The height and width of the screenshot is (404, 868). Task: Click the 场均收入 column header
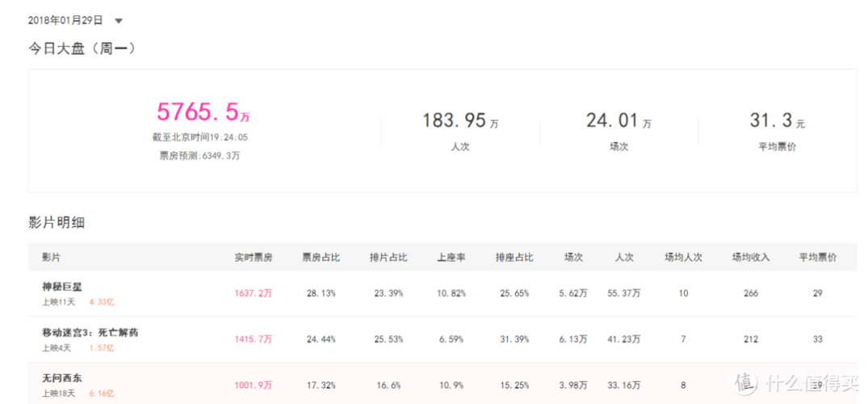(751, 257)
